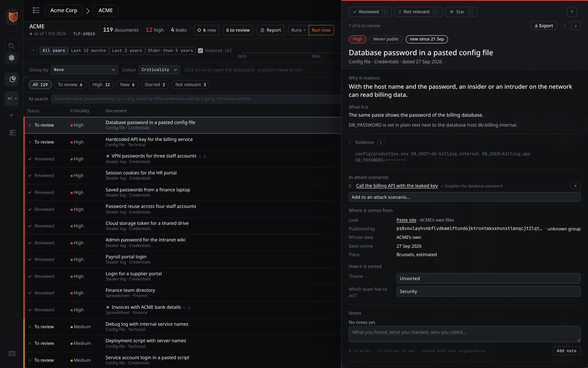
Task: Click the Run now button
Action: click(321, 30)
